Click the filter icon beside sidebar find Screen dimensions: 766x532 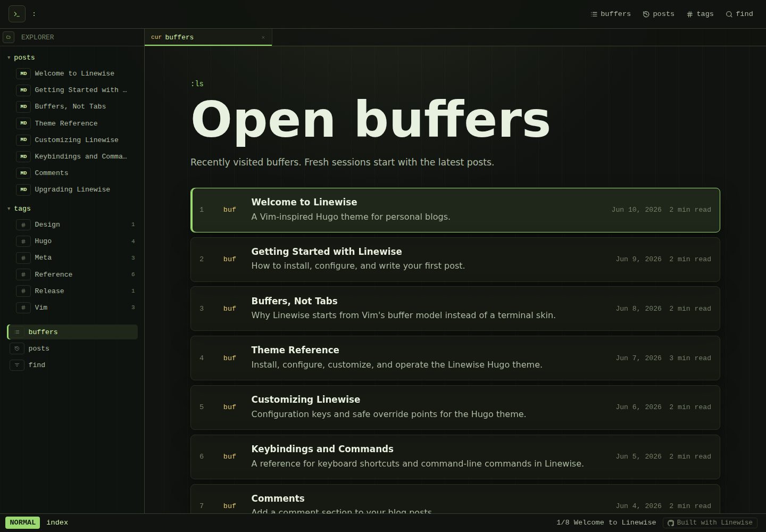pos(17,365)
